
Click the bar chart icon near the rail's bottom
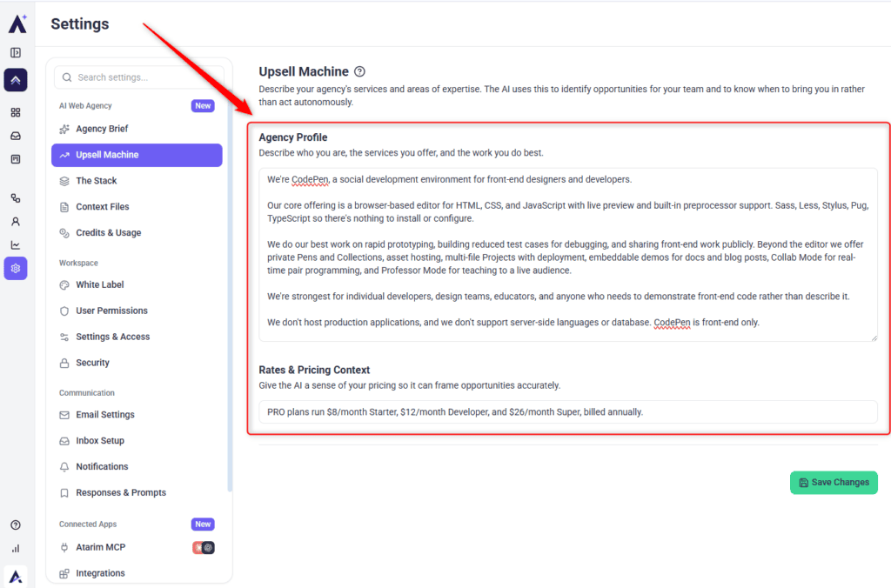tap(16, 548)
